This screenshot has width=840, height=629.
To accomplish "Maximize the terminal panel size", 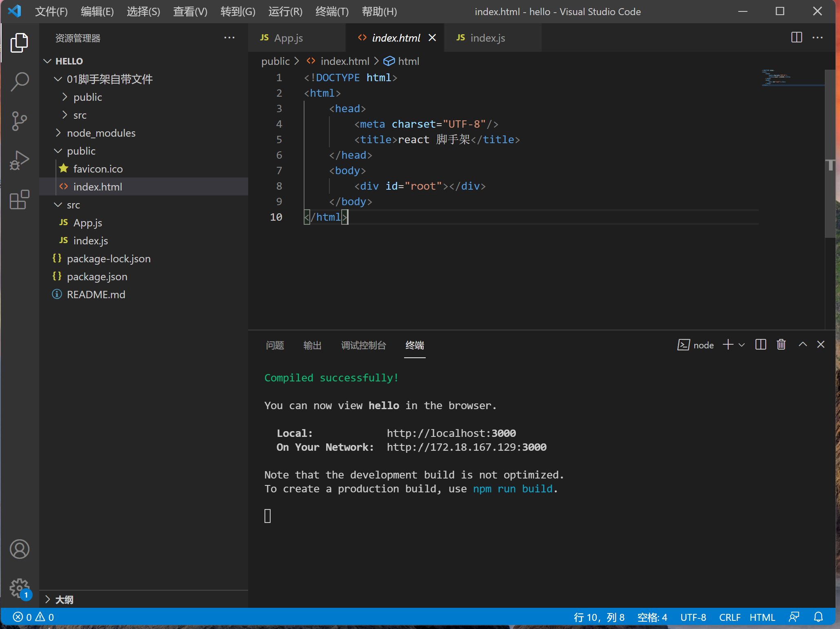I will click(x=802, y=345).
